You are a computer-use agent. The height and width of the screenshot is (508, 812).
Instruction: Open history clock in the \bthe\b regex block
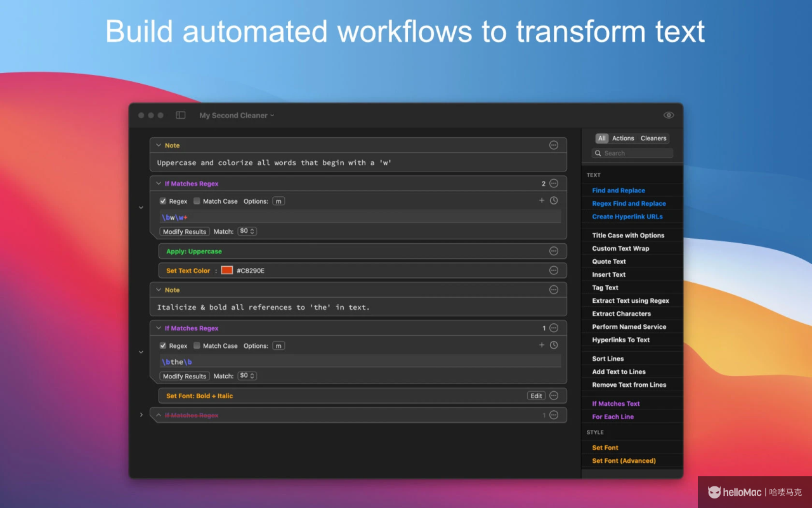[554, 345]
